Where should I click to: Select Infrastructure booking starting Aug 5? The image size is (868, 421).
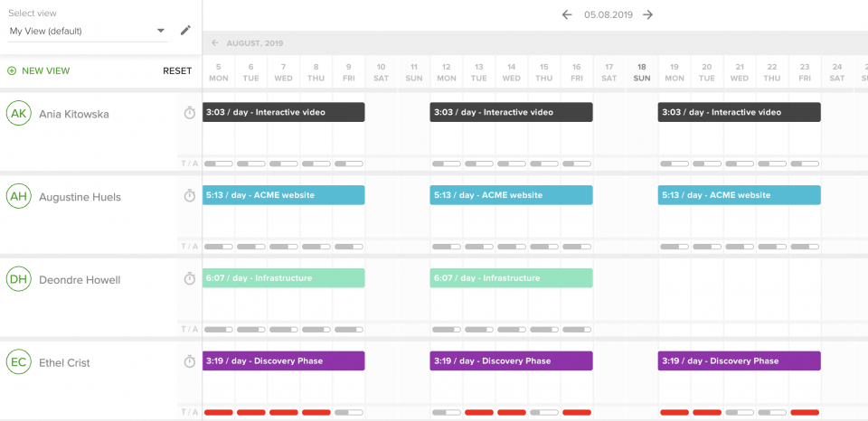click(x=283, y=278)
